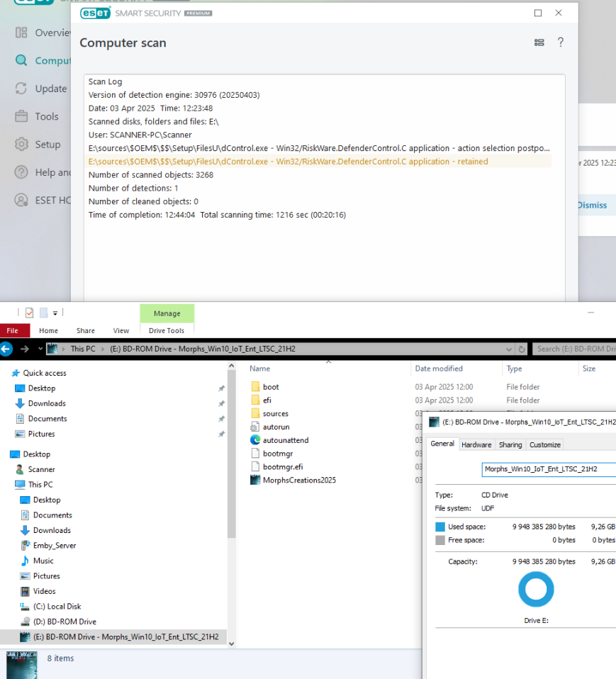
Task: Select the sources folder name in file list
Action: [x=276, y=413]
